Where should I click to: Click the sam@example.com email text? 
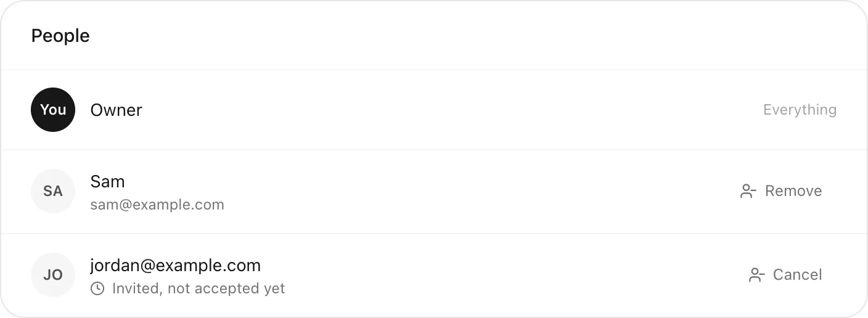tap(157, 205)
